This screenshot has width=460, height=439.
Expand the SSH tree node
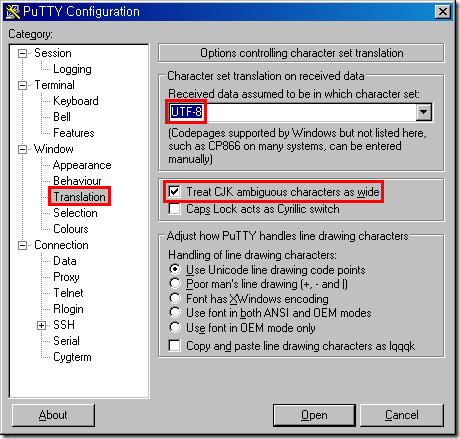(x=41, y=325)
